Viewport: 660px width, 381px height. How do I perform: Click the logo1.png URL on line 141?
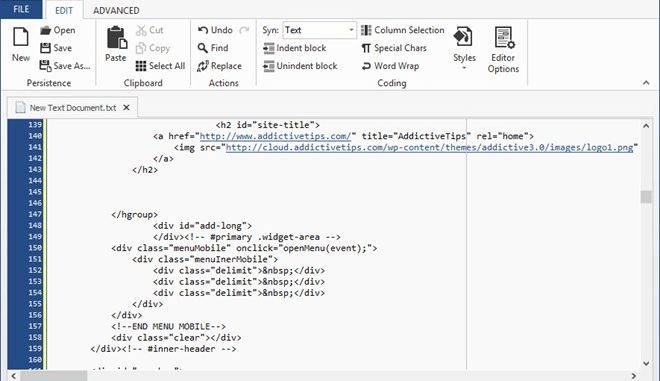pyautogui.click(x=429, y=147)
